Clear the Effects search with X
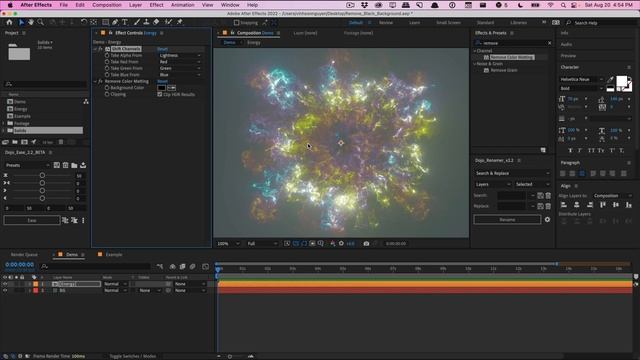 point(549,43)
